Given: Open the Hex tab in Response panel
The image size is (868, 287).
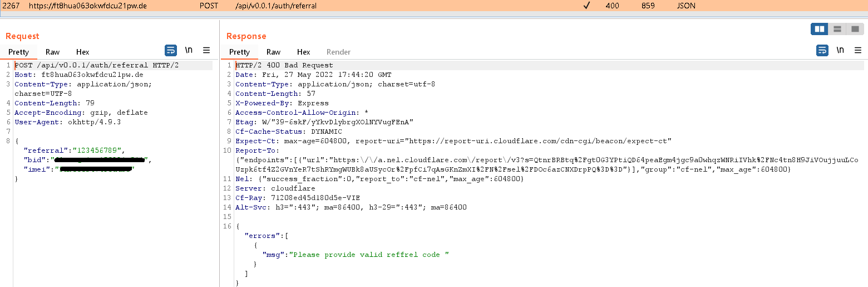Looking at the screenshot, I should click(303, 52).
